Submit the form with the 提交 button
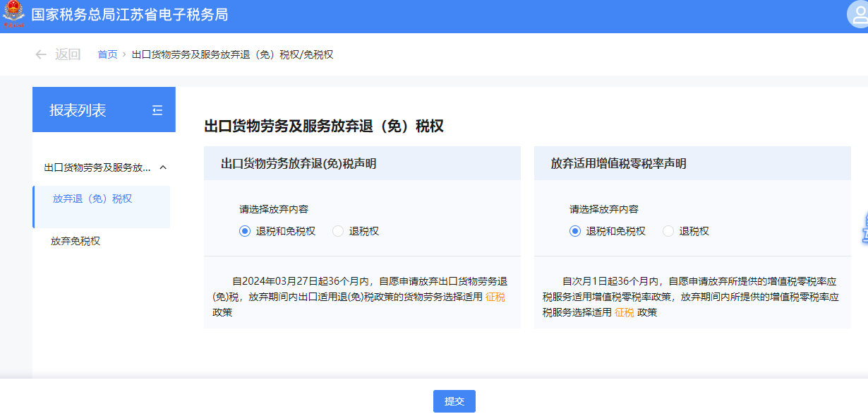Screen dimensions: 868x414 tap(454, 401)
